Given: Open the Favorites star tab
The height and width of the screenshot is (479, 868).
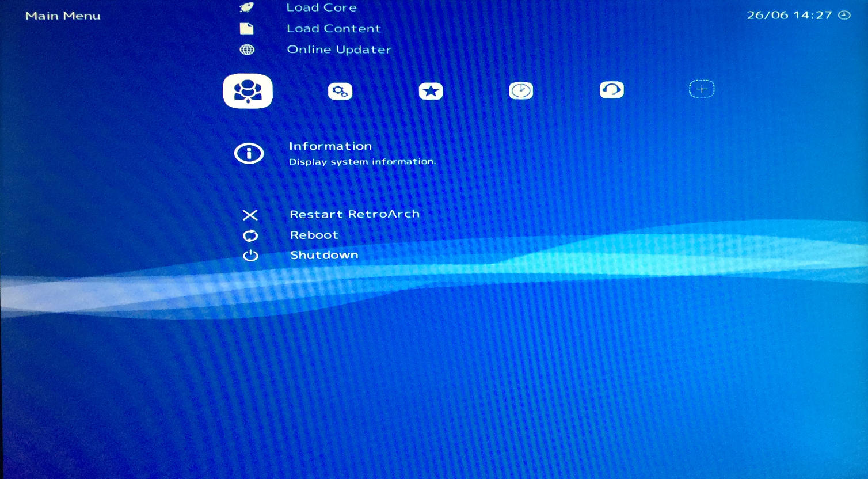Looking at the screenshot, I should (x=431, y=91).
